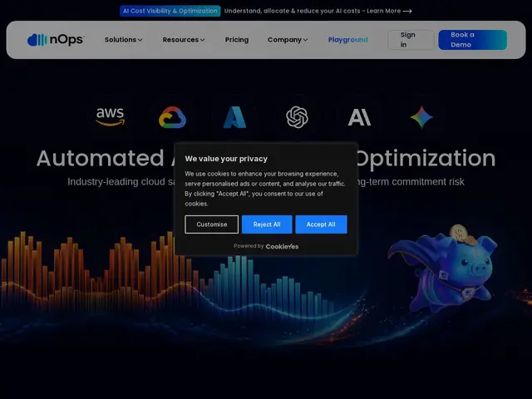The image size is (532, 399).
Task: Click Reject All cookies button
Action: click(267, 224)
